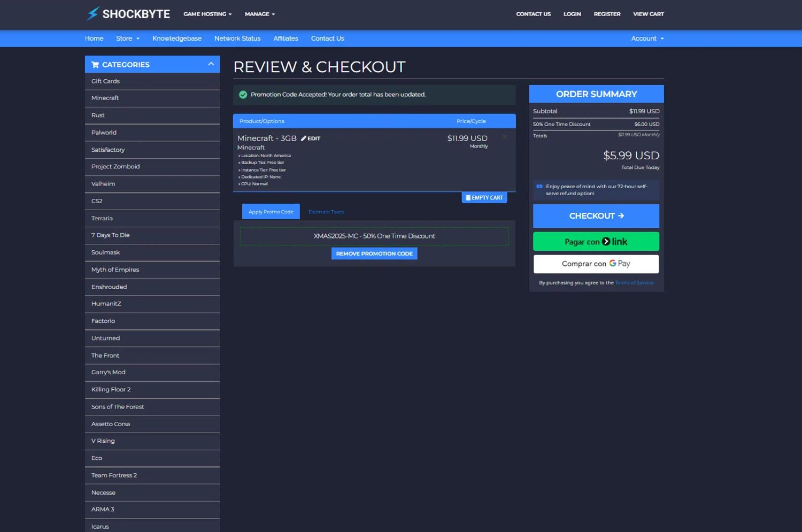
Task: Open the CS2 category
Action: [x=152, y=201]
